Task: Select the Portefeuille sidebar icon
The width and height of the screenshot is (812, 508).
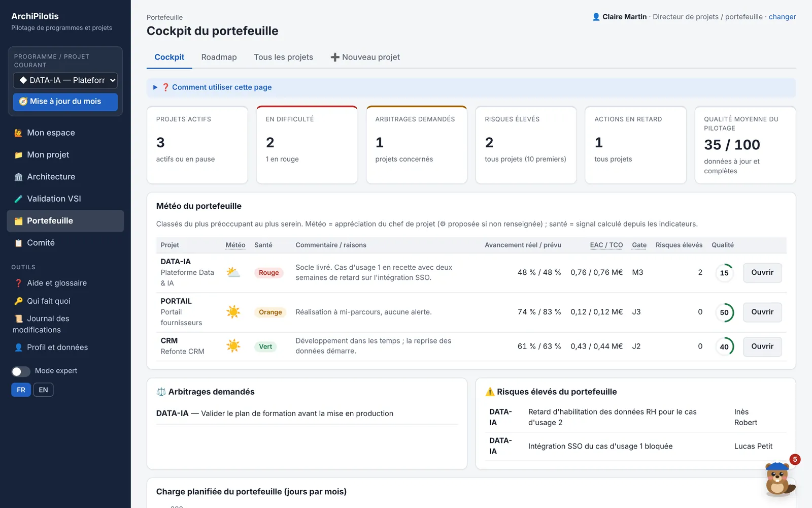Action: (18, 221)
